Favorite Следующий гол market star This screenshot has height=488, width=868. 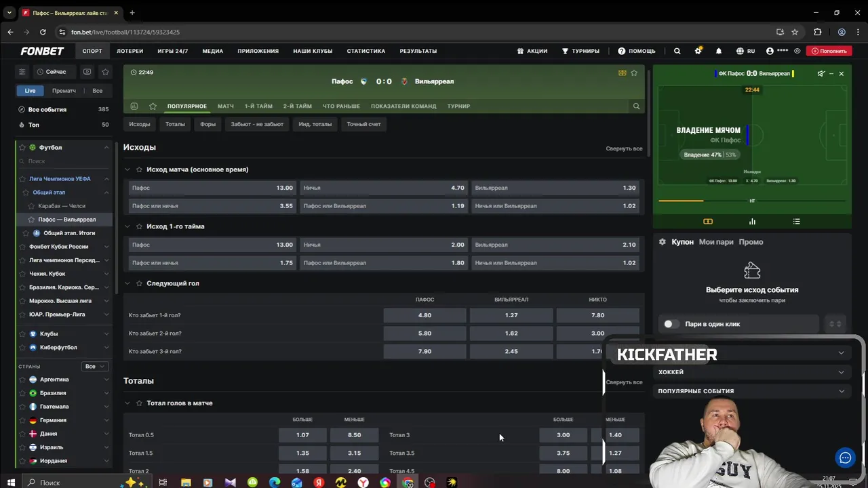click(139, 283)
